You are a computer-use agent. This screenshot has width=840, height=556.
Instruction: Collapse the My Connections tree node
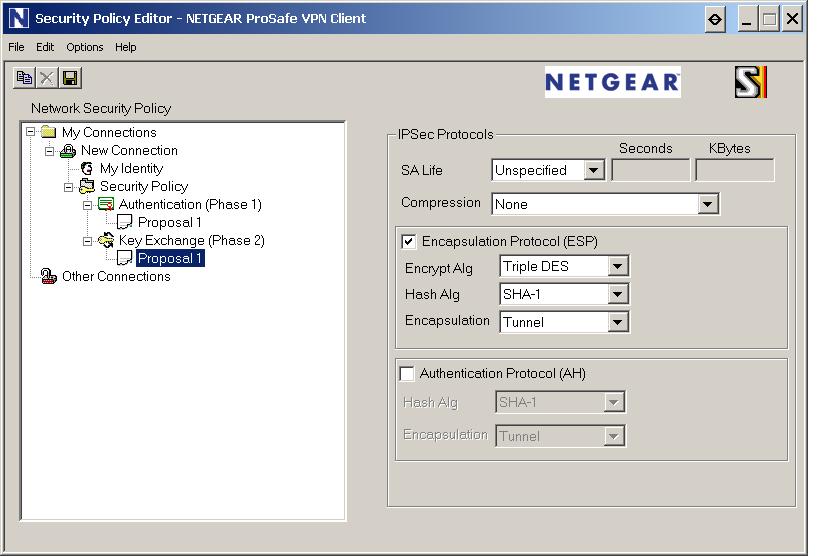[x=31, y=132]
